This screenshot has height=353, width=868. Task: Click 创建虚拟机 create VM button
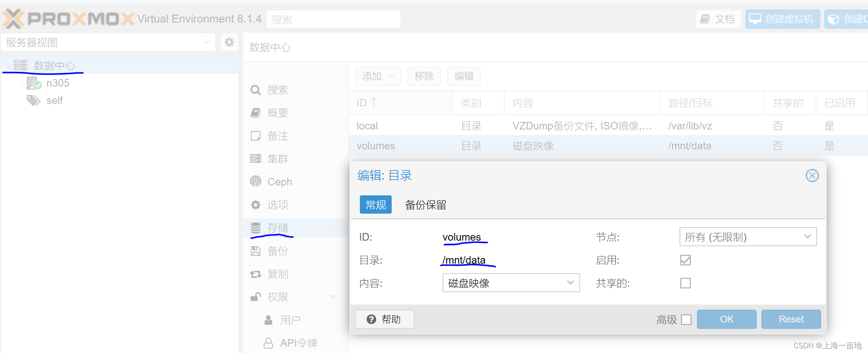coord(782,19)
